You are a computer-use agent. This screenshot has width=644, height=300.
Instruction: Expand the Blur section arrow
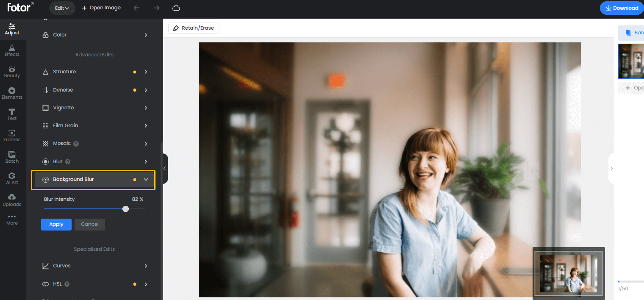click(x=146, y=162)
